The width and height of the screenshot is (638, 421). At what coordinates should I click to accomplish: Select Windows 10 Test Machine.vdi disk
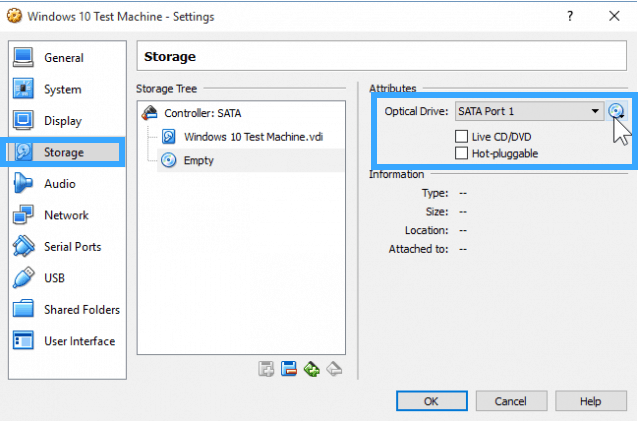[x=251, y=137]
